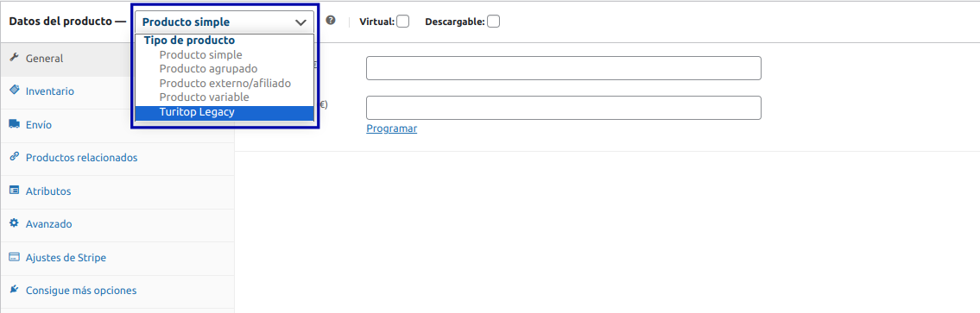Click the help question mark icon

tap(332, 21)
